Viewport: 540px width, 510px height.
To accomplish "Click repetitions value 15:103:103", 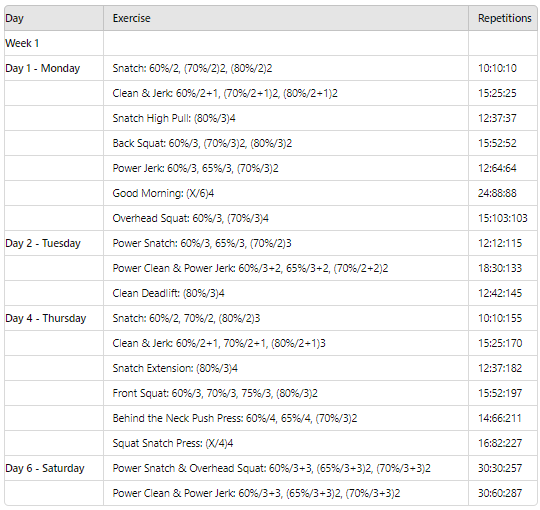I will [x=502, y=218].
